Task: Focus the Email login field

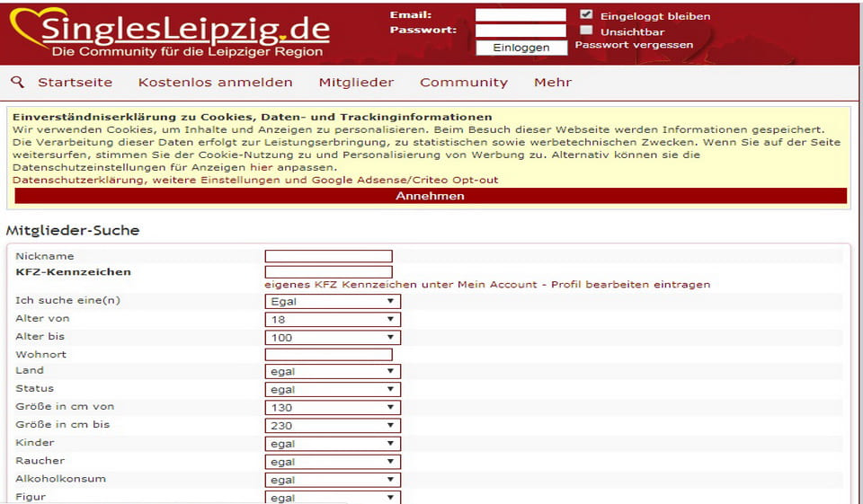Action: point(520,15)
